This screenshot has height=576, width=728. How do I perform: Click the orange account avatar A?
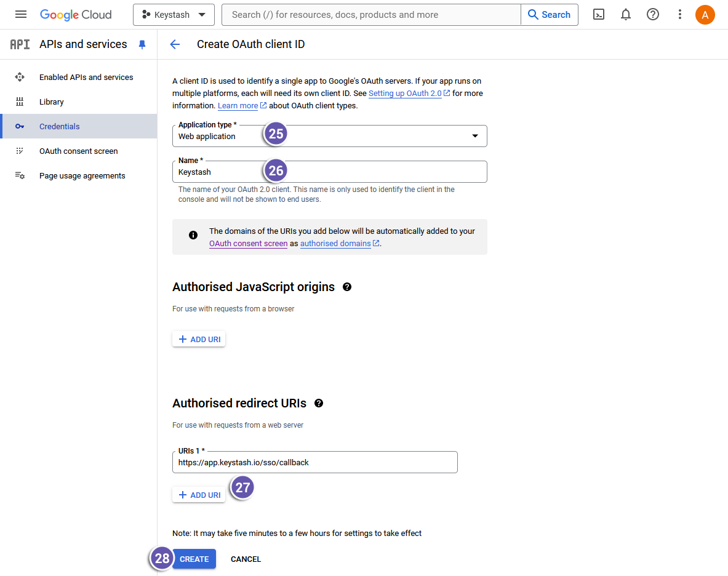pos(705,15)
